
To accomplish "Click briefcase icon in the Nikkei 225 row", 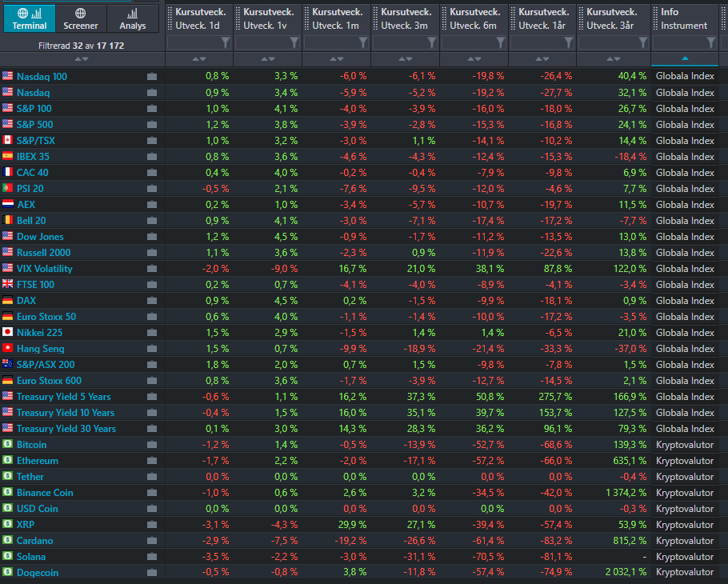I will click(152, 333).
